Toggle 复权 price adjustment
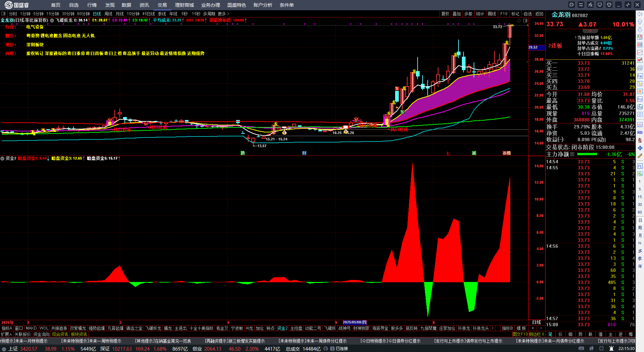Image resolution: width=644 pixels, height=352 pixels. point(445,14)
